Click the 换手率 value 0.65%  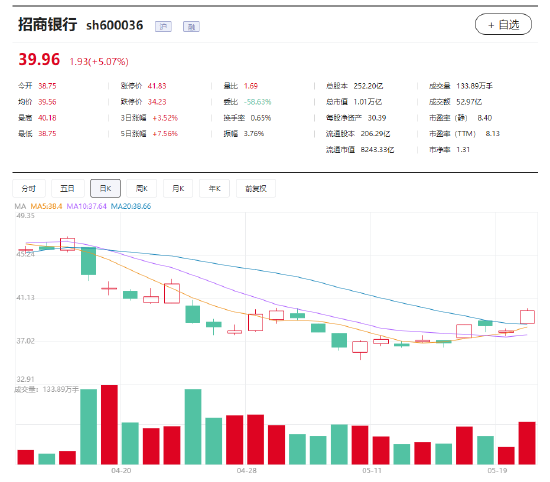(261, 118)
